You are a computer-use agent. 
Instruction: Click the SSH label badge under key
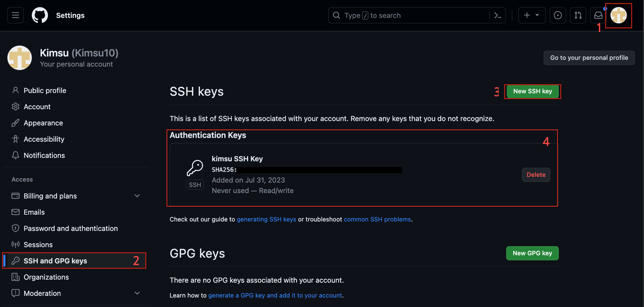click(195, 185)
